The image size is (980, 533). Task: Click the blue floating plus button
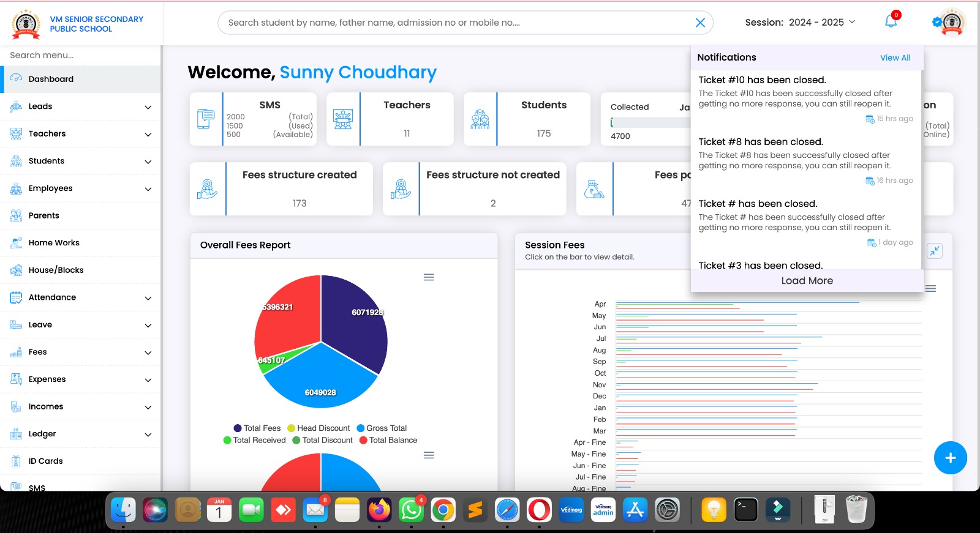tap(950, 458)
